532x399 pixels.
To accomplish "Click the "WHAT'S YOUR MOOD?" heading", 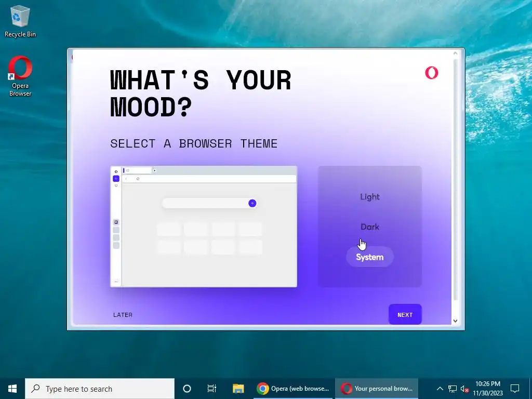I will click(201, 94).
